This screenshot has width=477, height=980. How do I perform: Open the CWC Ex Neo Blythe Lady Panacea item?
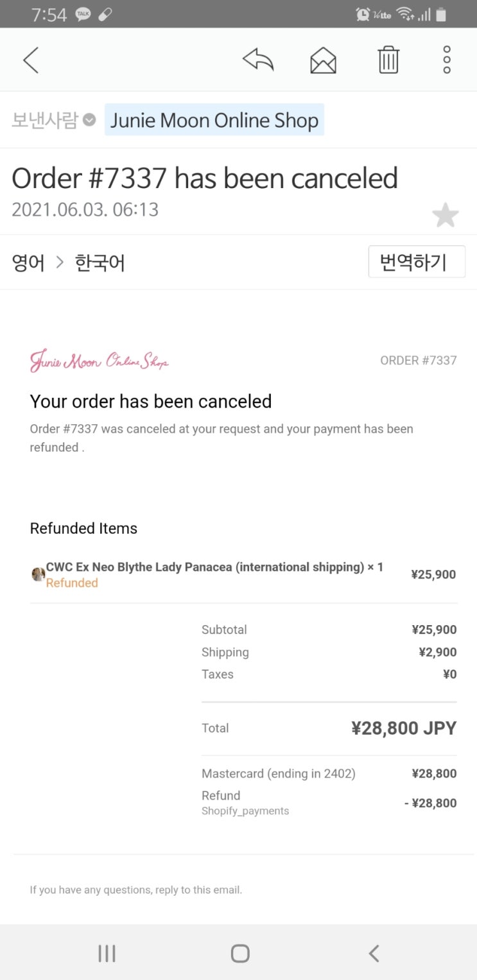214,567
